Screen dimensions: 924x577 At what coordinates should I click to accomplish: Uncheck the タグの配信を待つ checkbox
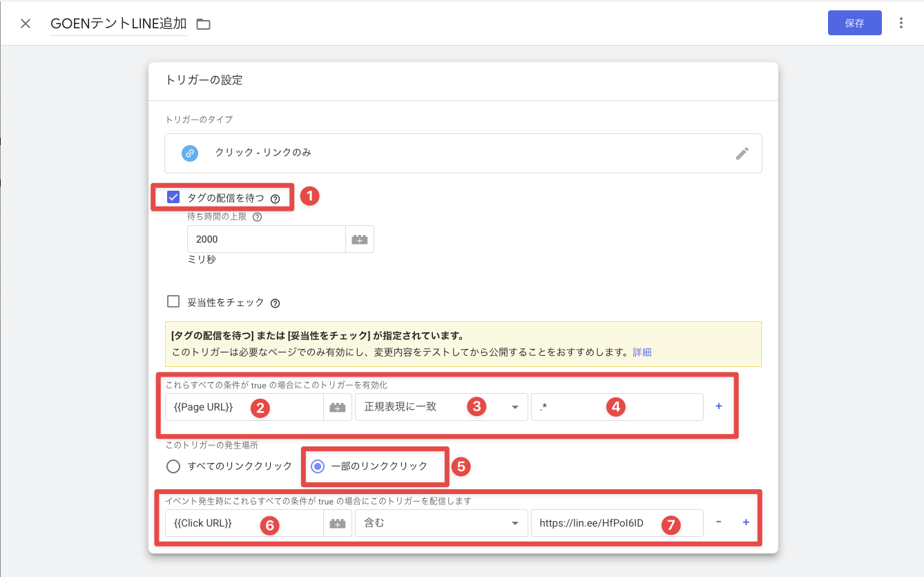coord(173,198)
